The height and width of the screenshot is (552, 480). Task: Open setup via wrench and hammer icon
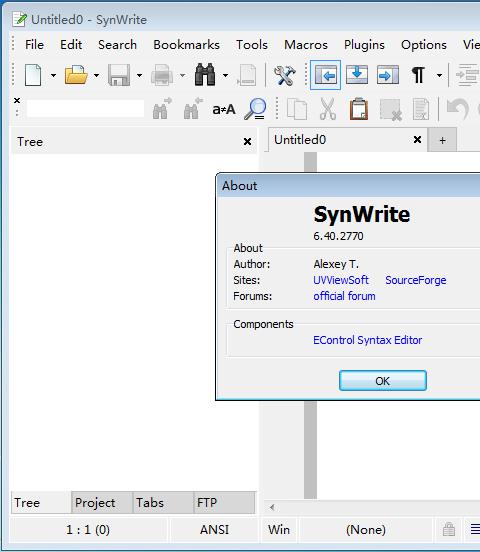(x=285, y=75)
